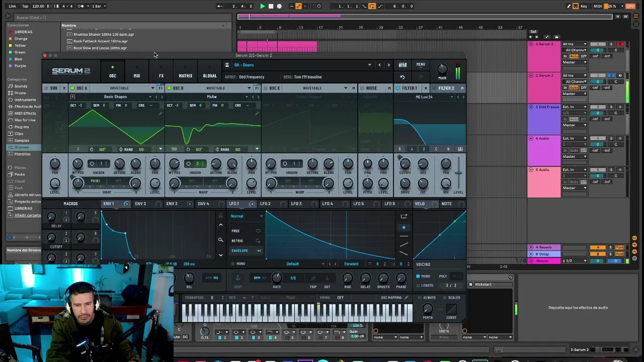
Task: Set LFO mode to RETRIG
Action: [237, 241]
